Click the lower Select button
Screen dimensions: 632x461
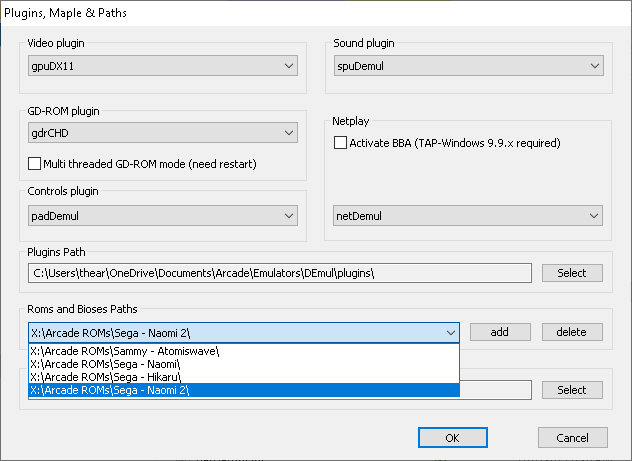coord(572,390)
